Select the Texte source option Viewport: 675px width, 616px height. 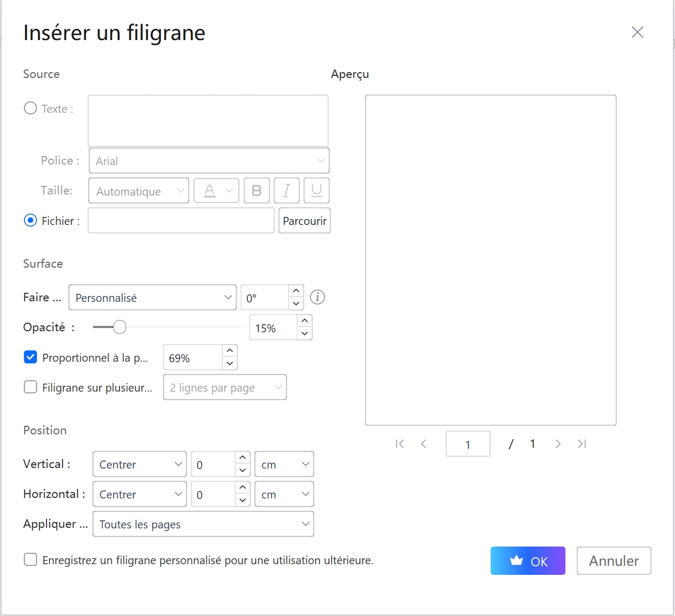(x=30, y=108)
